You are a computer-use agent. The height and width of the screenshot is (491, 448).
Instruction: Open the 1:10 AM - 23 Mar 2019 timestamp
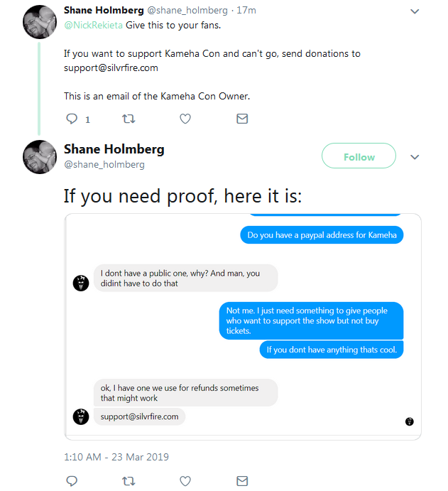tap(116, 457)
